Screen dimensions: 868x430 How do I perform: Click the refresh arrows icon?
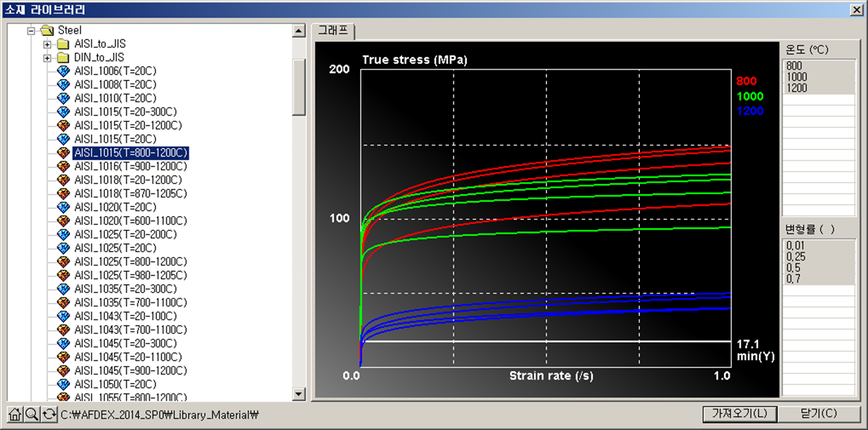(49, 414)
